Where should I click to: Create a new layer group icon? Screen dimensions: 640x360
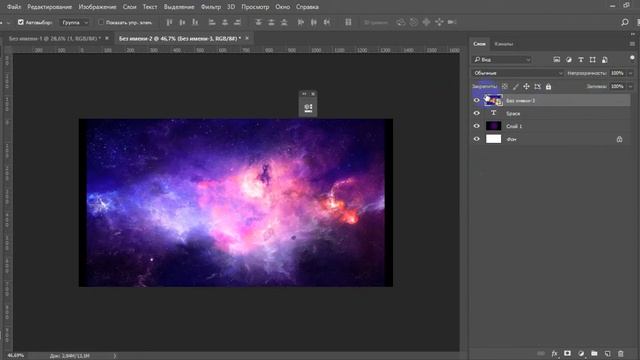tap(594, 353)
